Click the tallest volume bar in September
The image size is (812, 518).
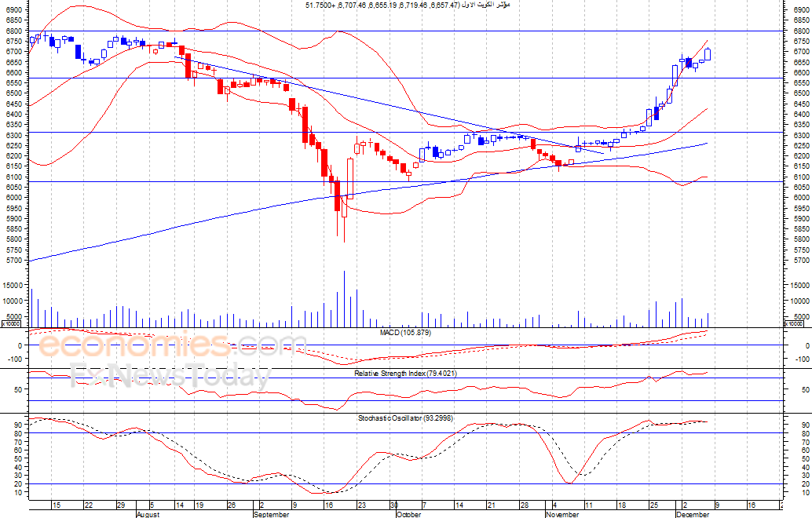click(x=344, y=298)
